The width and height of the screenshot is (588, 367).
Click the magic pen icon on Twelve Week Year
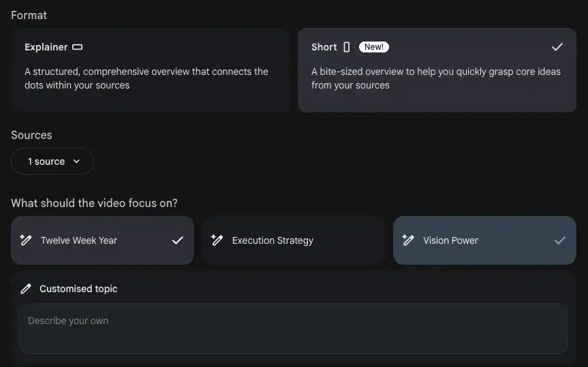[x=25, y=240]
